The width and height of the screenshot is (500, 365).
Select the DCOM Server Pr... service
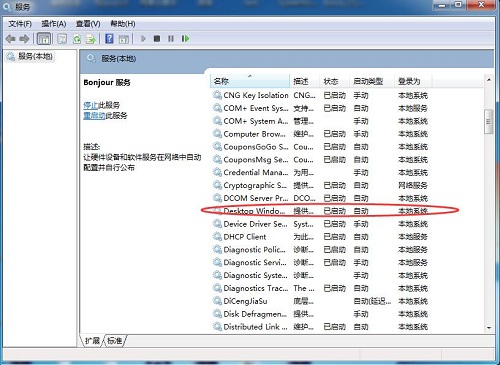click(x=320, y=198)
